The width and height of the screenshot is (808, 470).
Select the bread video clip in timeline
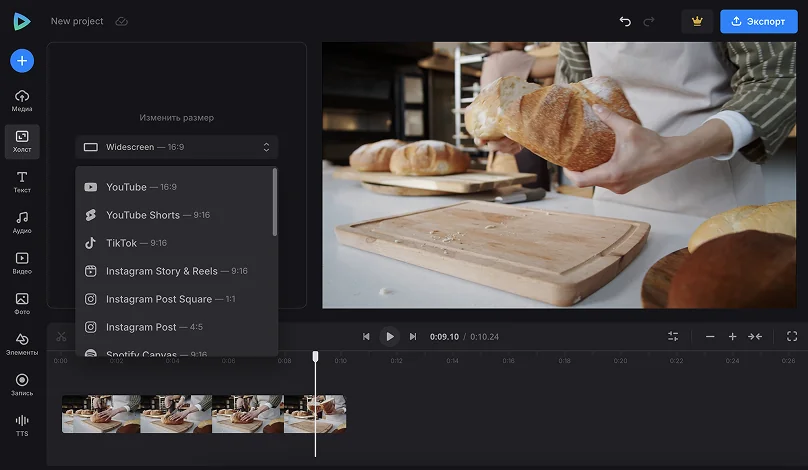[x=204, y=414]
